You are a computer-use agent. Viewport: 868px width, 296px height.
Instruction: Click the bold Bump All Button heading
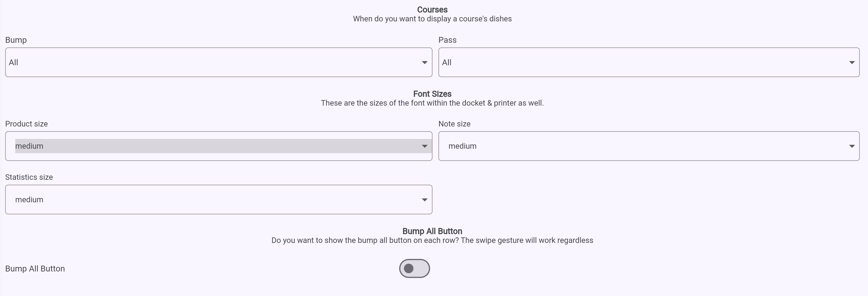click(432, 231)
